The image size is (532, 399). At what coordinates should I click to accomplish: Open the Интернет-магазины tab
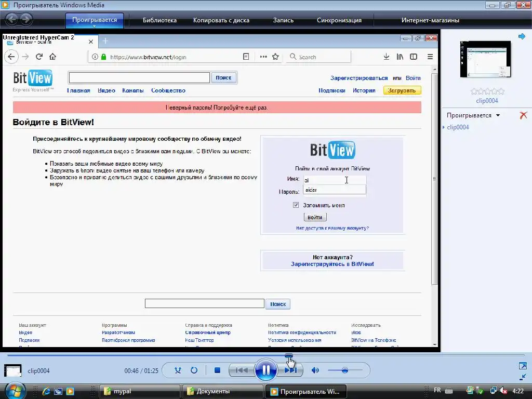point(430,20)
